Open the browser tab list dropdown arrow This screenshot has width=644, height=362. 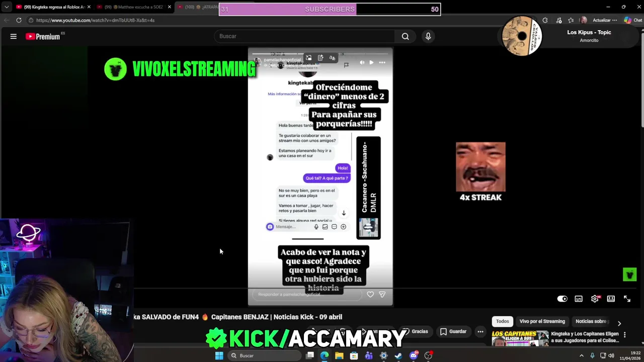point(7,7)
